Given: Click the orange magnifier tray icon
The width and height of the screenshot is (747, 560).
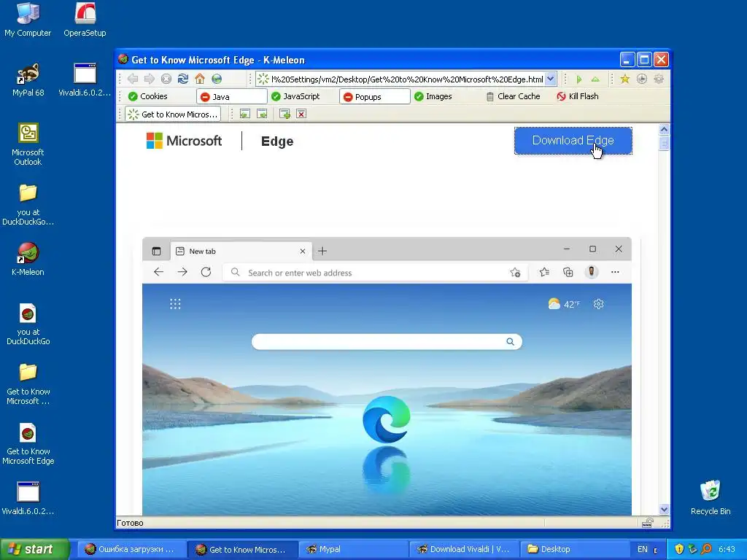Looking at the screenshot, I should (x=706, y=549).
